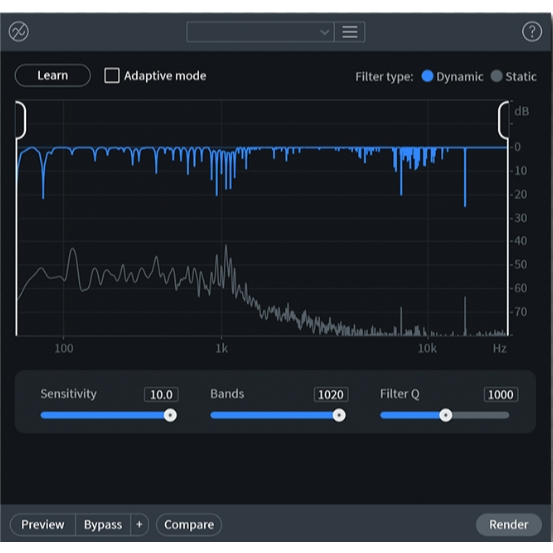Enable the Adaptive mode checkbox

112,75
